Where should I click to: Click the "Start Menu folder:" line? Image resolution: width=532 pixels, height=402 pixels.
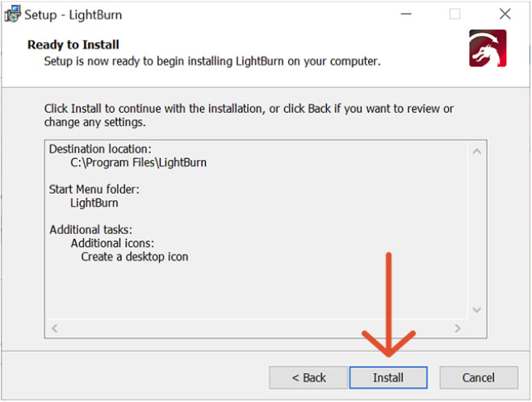94,190
